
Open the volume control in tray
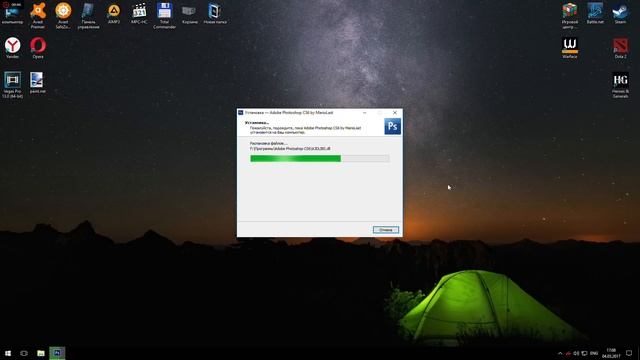[576, 353]
